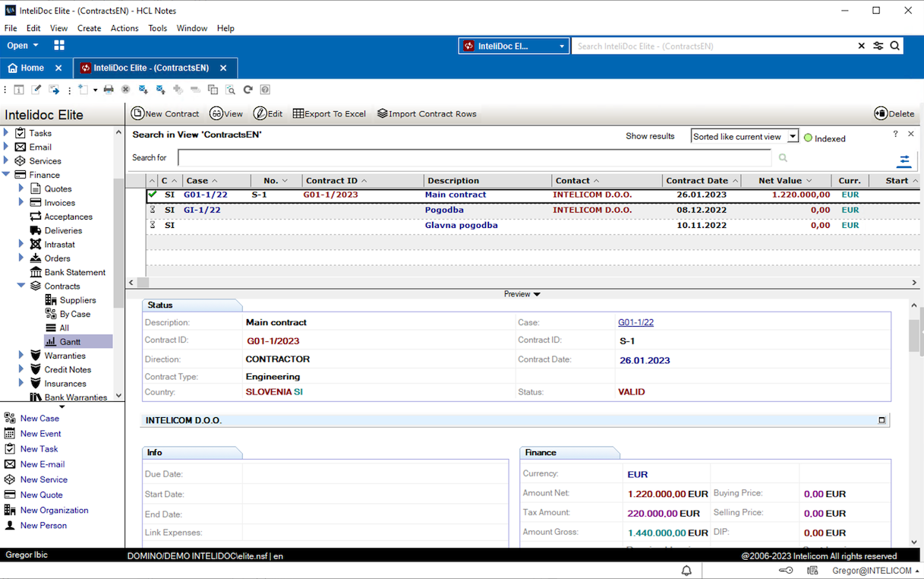Expand the Email tree node
Image resolution: width=924 pixels, height=579 pixels.
(x=6, y=147)
